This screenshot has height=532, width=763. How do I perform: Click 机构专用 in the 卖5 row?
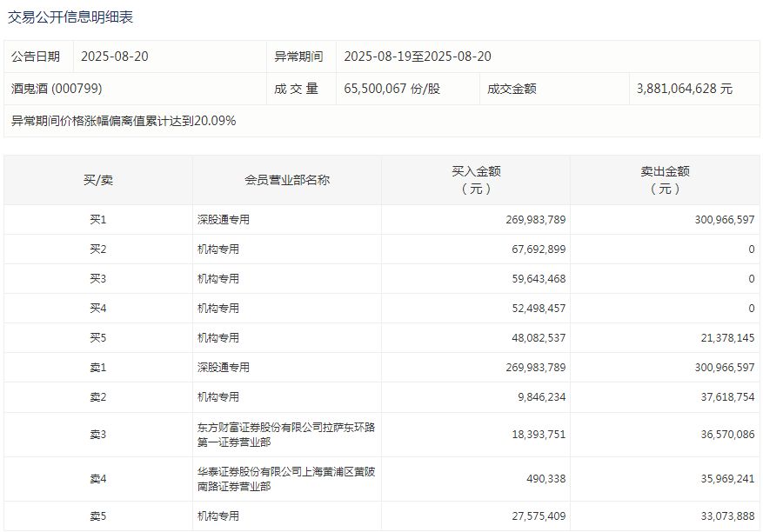[218, 516]
